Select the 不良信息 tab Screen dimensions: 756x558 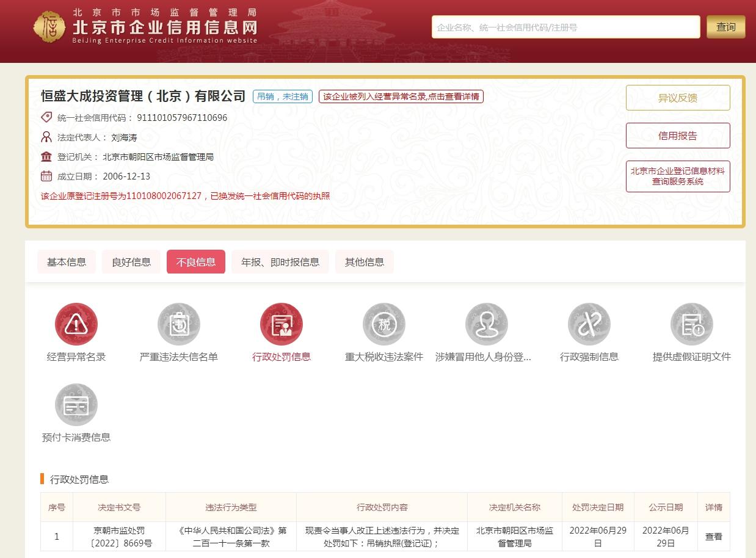click(x=196, y=262)
